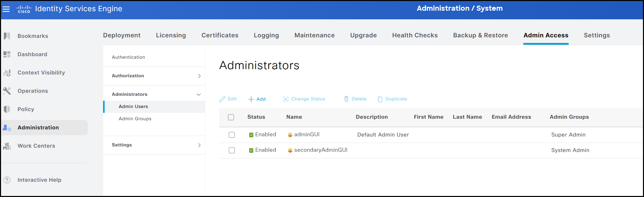Switch to the Certificates tab
The width and height of the screenshot is (644, 197).
click(220, 35)
